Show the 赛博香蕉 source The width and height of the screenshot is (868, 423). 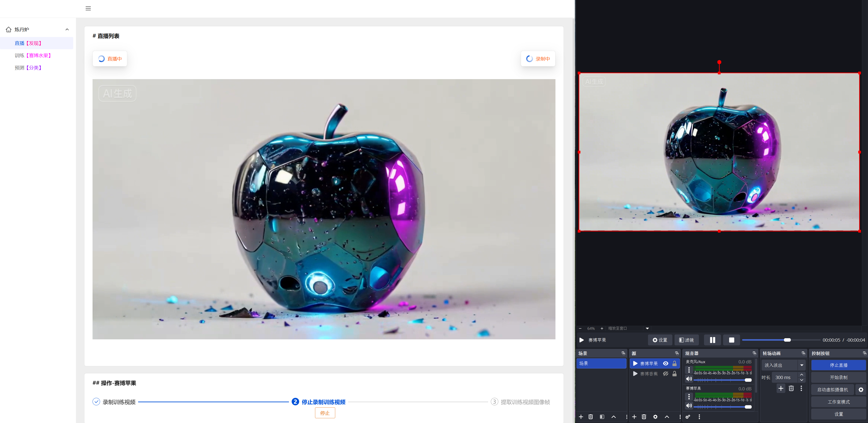click(665, 374)
